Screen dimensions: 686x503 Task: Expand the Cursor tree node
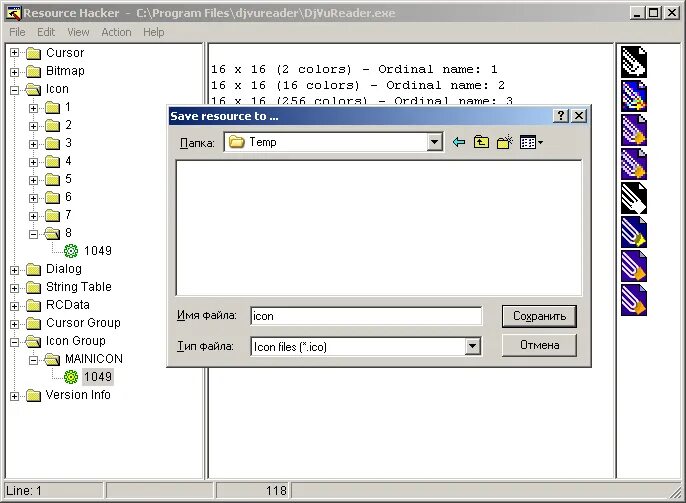tap(14, 53)
